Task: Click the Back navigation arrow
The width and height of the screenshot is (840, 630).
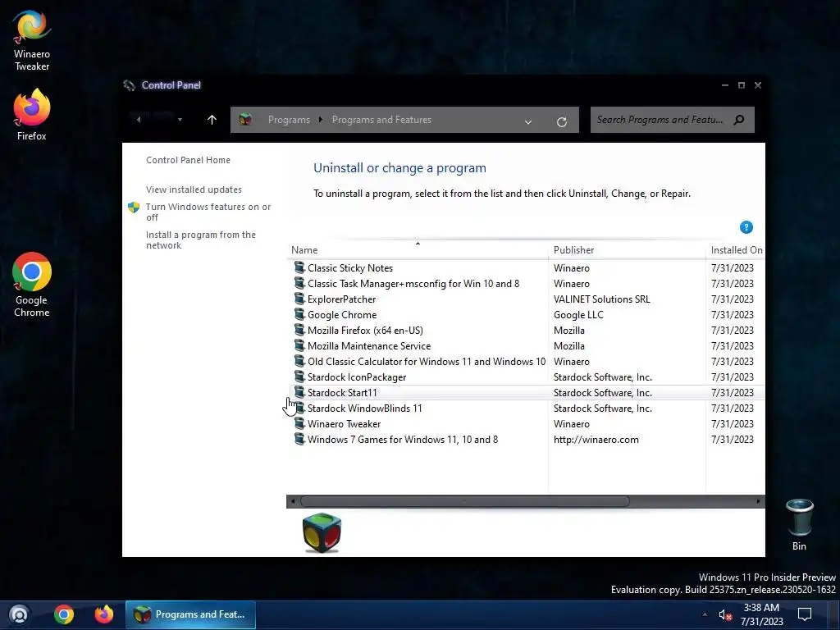Action: (x=138, y=120)
